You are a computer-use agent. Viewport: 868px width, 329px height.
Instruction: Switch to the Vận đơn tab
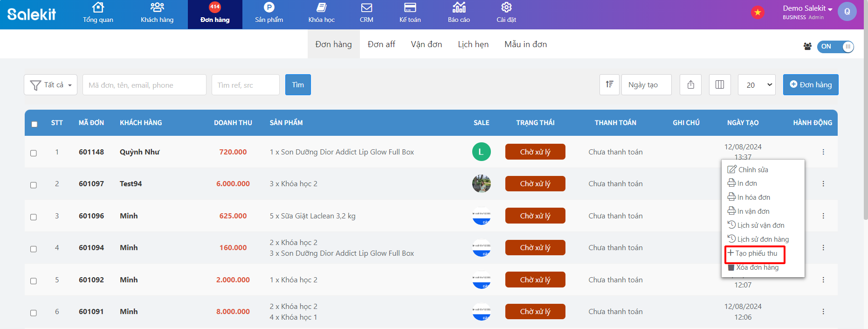tap(426, 44)
